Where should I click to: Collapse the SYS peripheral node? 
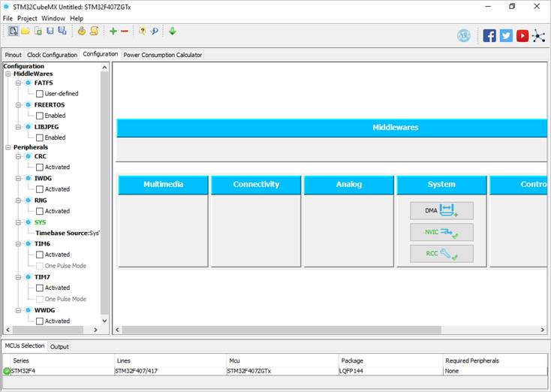18,222
